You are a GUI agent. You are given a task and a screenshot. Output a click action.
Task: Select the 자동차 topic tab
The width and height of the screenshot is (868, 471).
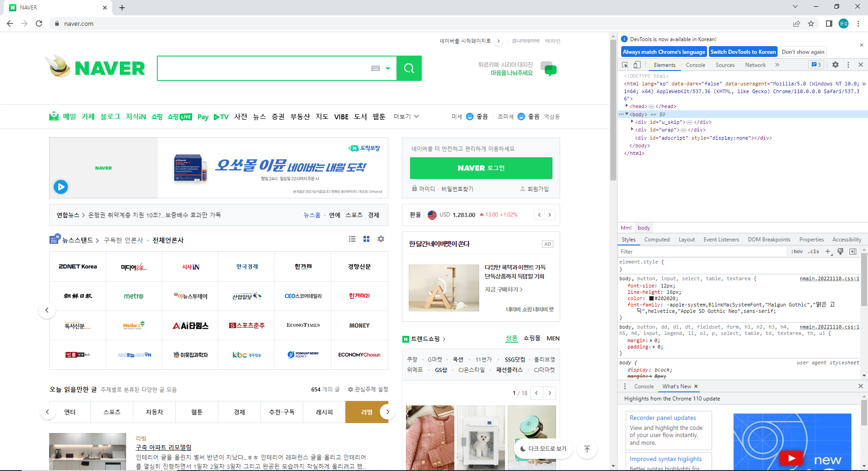point(154,412)
